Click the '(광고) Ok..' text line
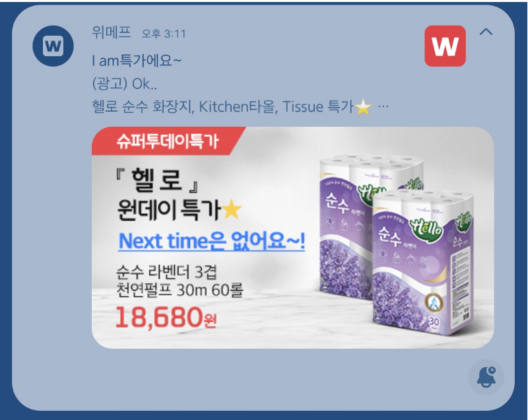Image resolution: width=528 pixels, height=420 pixels. click(124, 84)
